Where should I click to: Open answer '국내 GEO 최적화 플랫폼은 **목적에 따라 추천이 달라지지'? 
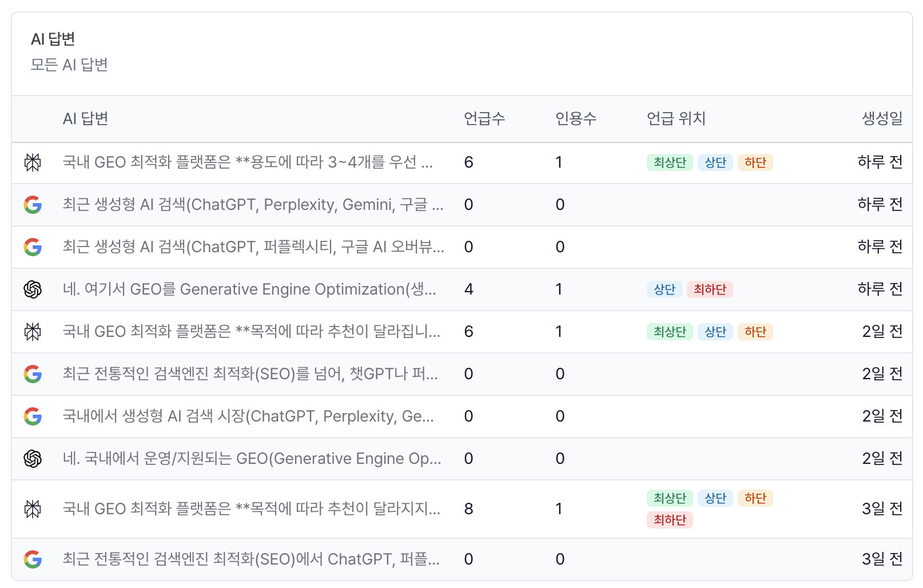point(252,509)
